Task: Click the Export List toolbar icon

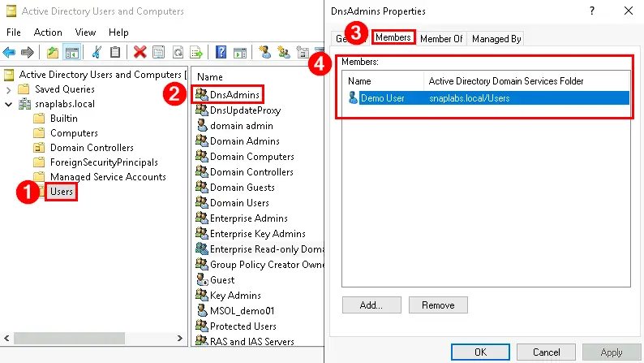Action: [x=196, y=52]
